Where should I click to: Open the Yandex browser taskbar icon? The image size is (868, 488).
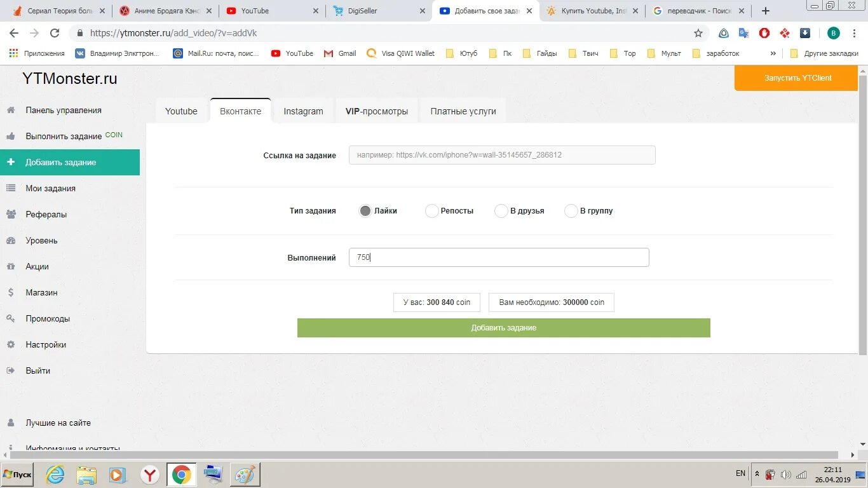[149, 475]
